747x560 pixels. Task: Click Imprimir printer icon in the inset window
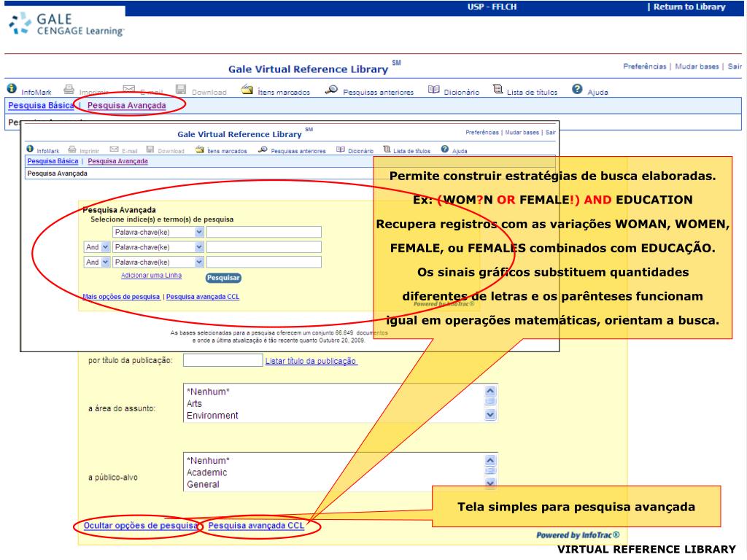coord(72,149)
